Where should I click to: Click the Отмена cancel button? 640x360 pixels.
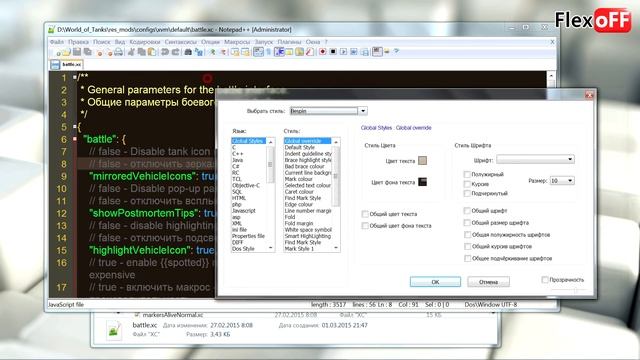tap(488, 282)
